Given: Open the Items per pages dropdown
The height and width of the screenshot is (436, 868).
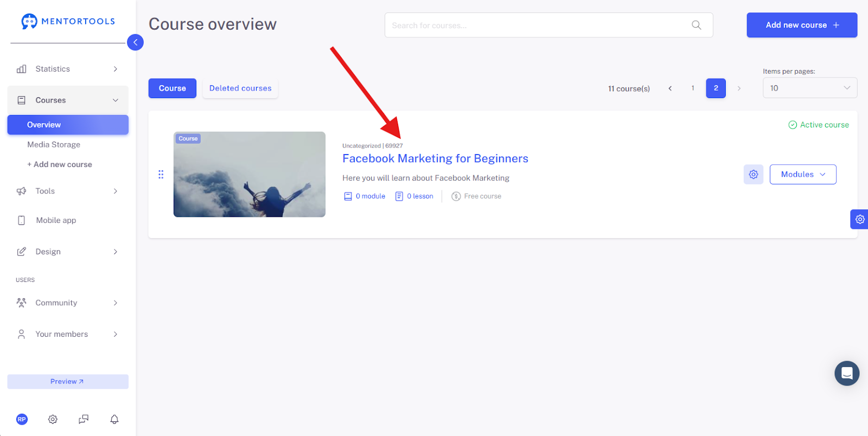Looking at the screenshot, I should click(810, 88).
